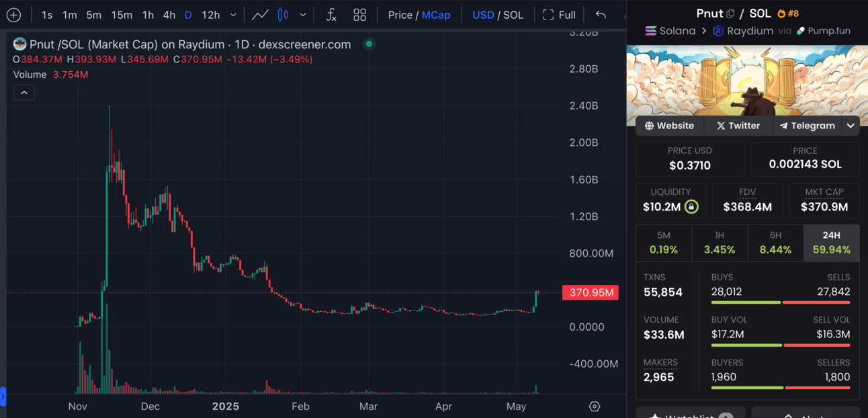Collapse the chart legend with caret button
The width and height of the screenshot is (868, 418).
(x=24, y=93)
